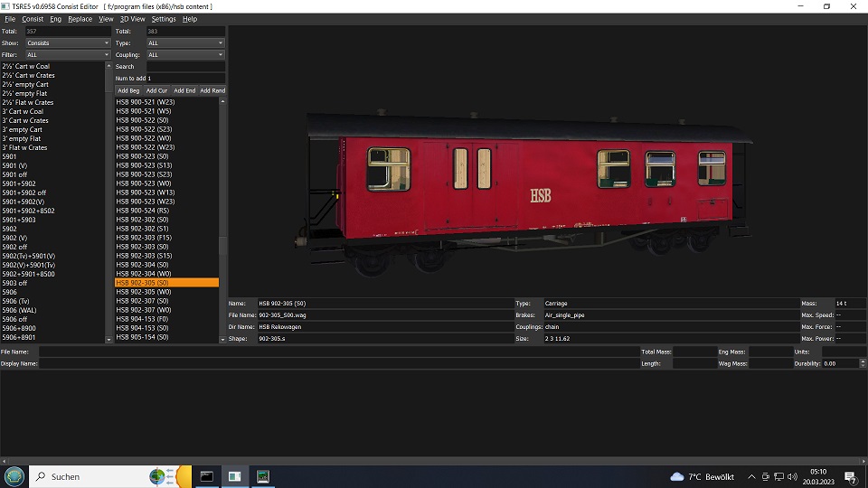This screenshot has height=488, width=868.
Task: Click the Durability value field
Action: 841,363
